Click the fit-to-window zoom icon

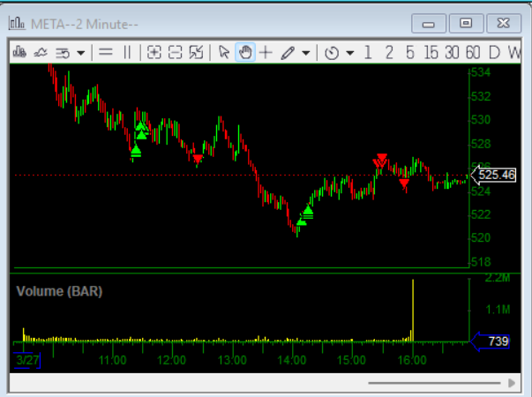click(196, 53)
